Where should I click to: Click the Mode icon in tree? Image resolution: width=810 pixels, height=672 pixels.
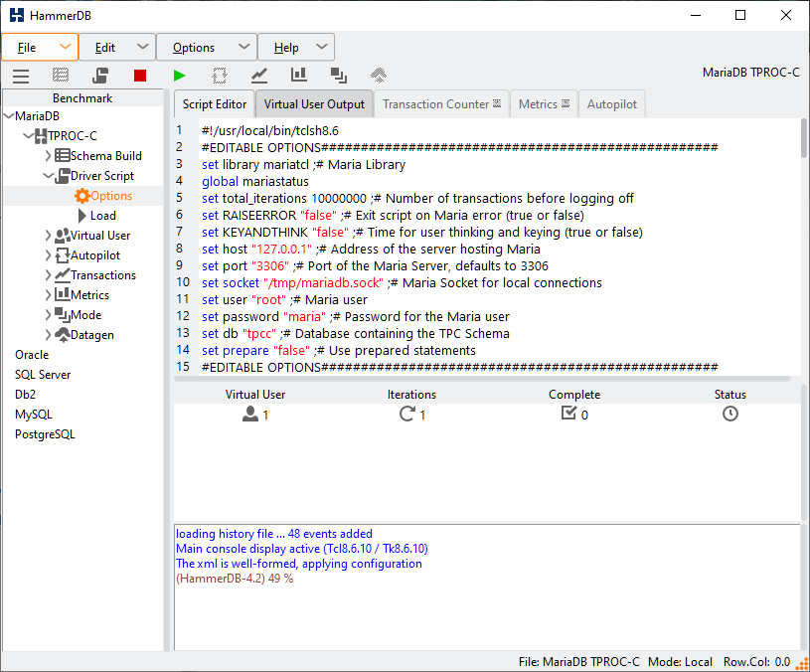tap(62, 314)
